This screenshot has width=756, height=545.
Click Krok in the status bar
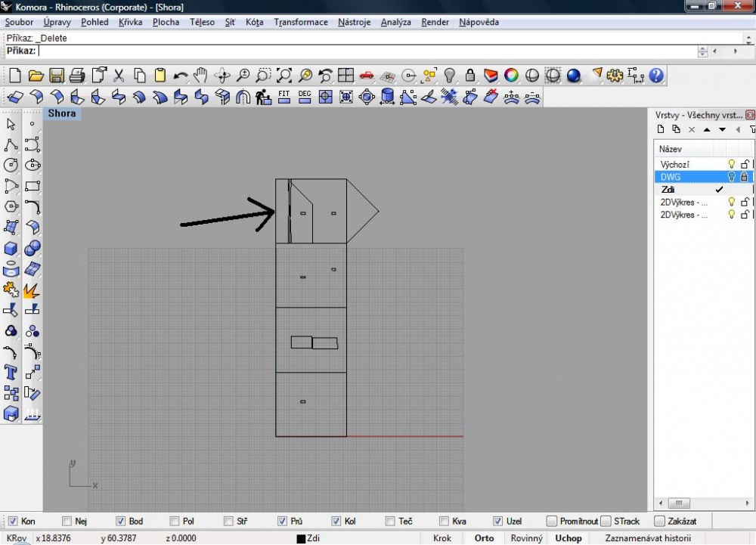click(442, 538)
